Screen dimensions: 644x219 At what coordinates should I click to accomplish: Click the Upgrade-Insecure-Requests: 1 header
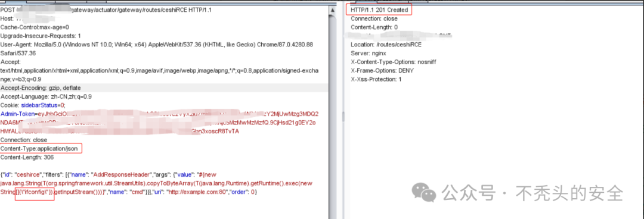(41, 36)
